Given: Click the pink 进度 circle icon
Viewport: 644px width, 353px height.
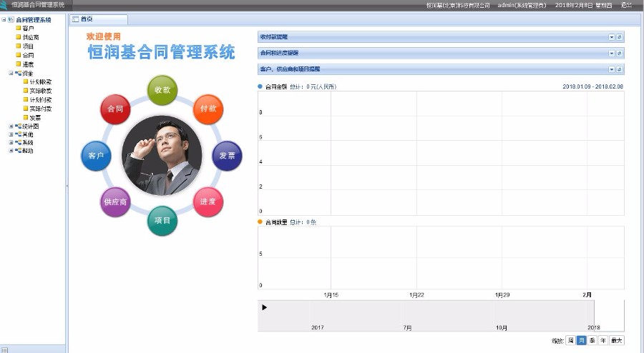Looking at the screenshot, I should pos(208,202).
